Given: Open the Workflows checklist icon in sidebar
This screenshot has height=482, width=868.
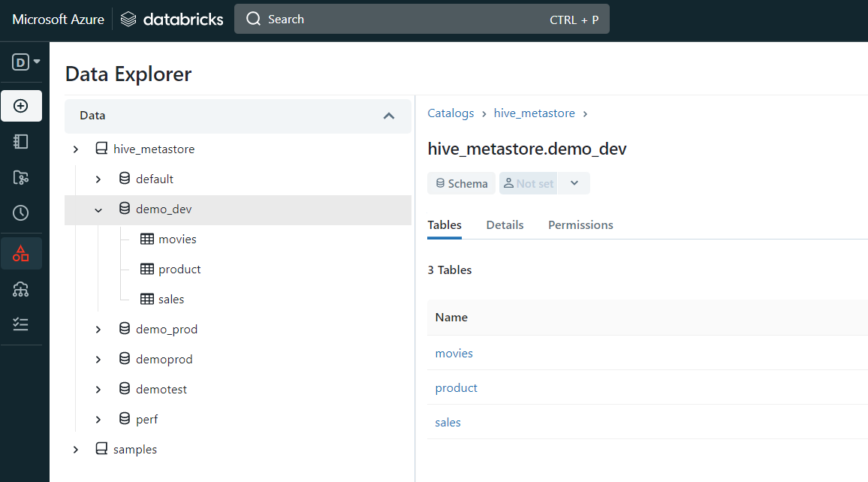Looking at the screenshot, I should click(x=21, y=324).
